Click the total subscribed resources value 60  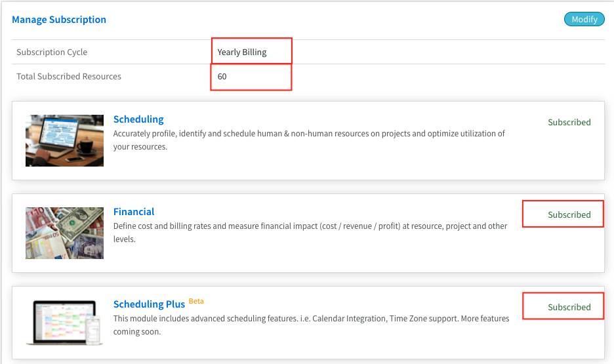point(222,76)
